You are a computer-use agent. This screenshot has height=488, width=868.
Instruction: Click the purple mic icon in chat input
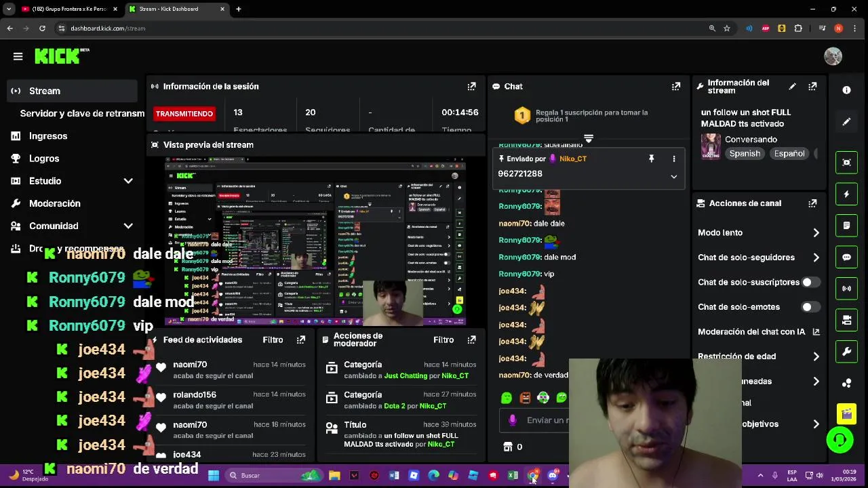(x=512, y=420)
